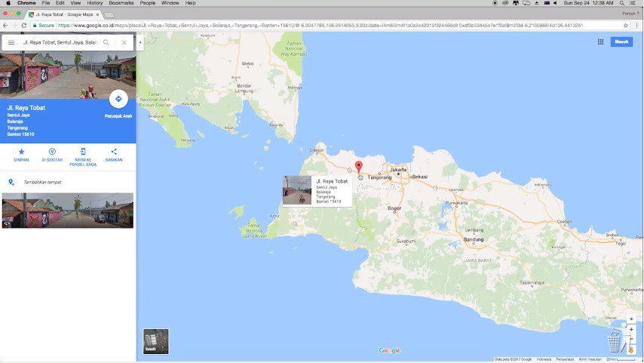The height and width of the screenshot is (363, 644).
Task: Click the Spotlight search icon in menu bar
Action: coord(622,3)
